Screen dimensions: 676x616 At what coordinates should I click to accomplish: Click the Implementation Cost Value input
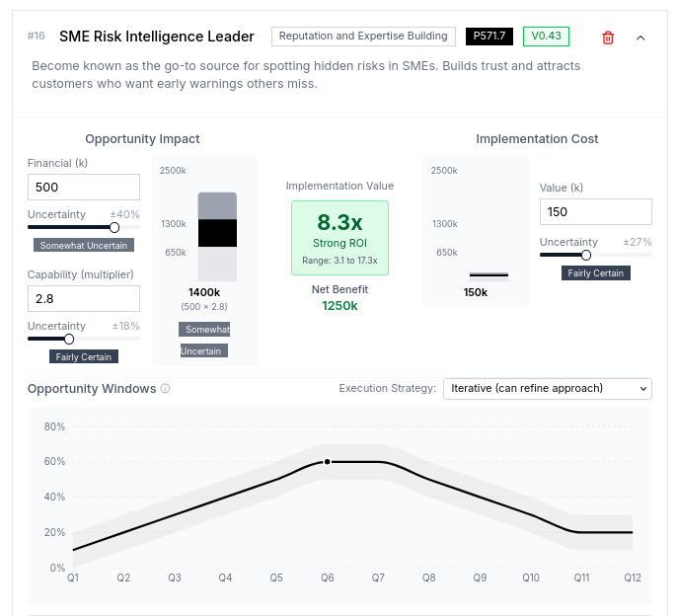click(596, 211)
